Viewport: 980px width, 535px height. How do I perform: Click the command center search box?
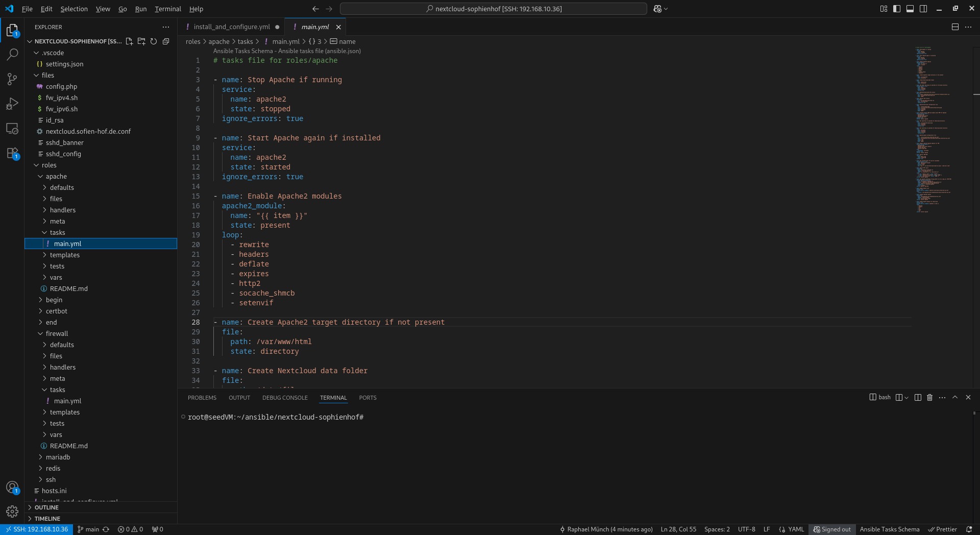(493, 9)
